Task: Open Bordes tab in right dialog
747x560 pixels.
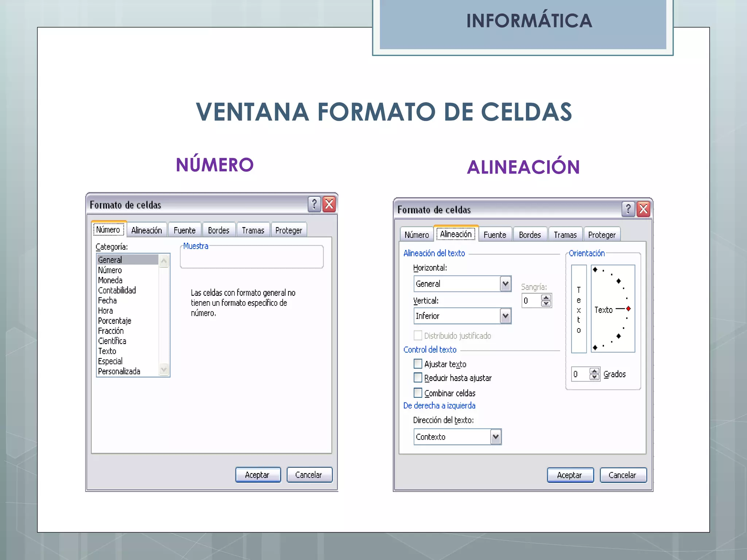Action: point(530,235)
